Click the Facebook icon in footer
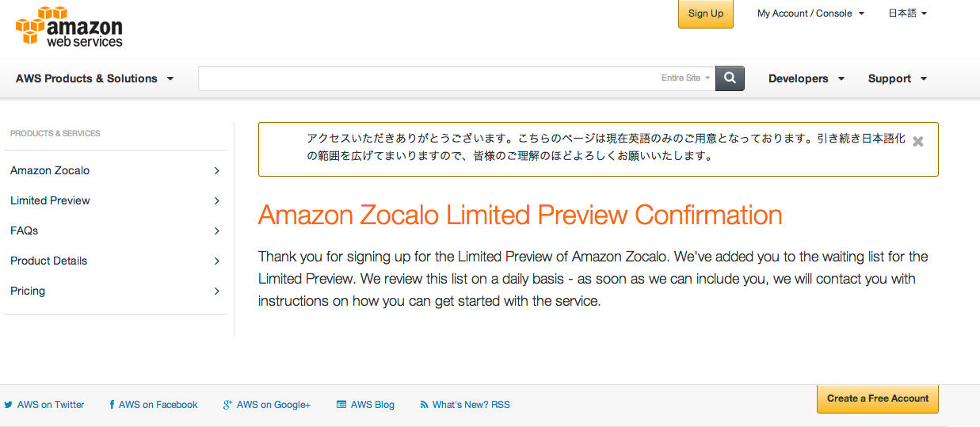This screenshot has height=427, width=980. [x=112, y=405]
